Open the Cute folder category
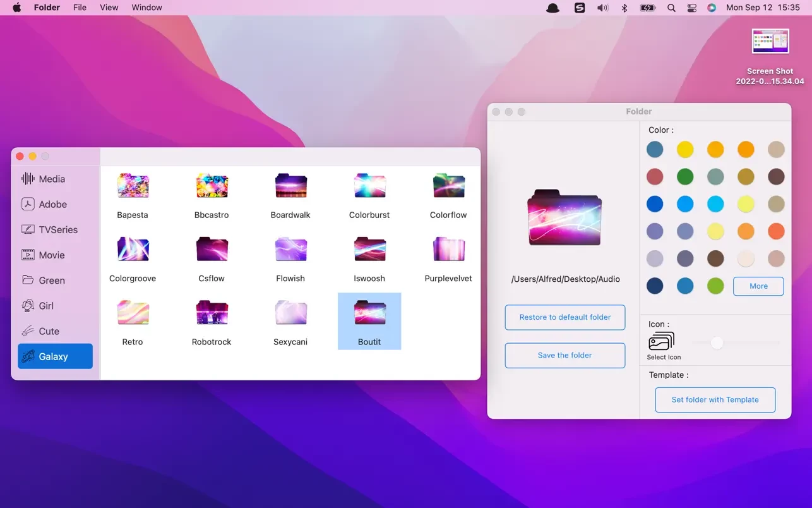Image resolution: width=812 pixels, height=508 pixels. pos(51,330)
